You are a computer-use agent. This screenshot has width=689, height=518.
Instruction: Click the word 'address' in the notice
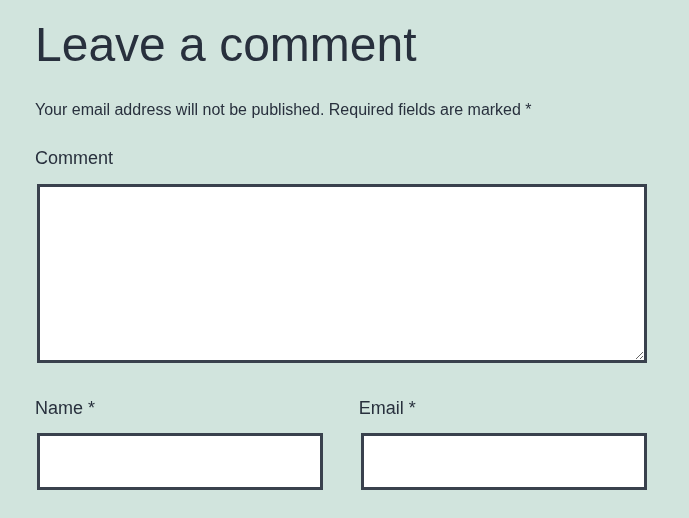coord(143,110)
